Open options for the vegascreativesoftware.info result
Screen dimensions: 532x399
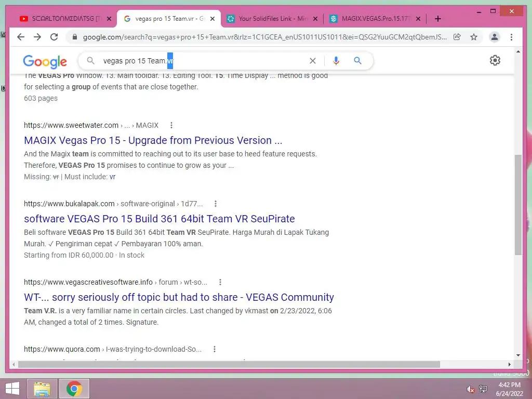(220, 282)
